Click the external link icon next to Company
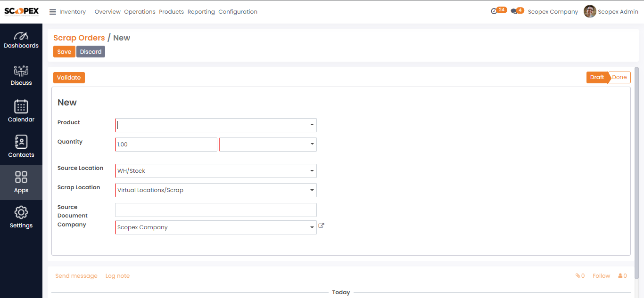Viewport: 644px width, 298px height. (322, 226)
